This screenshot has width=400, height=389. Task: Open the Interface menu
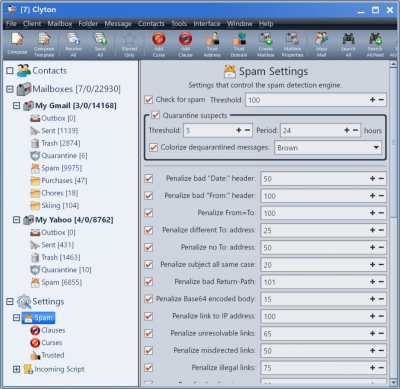coord(207,24)
